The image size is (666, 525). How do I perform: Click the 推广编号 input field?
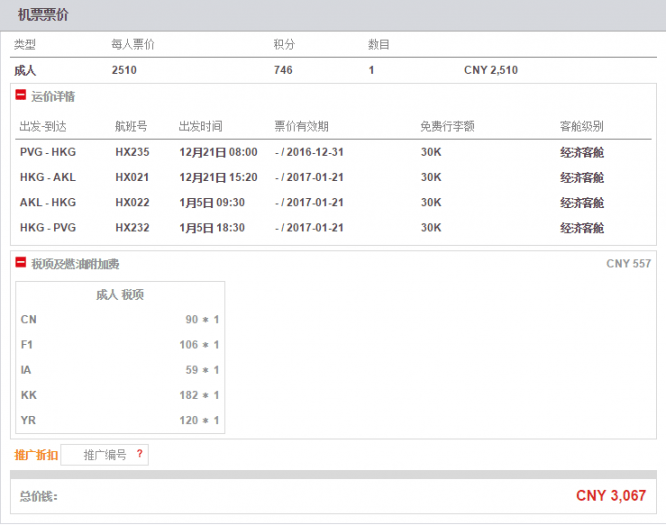104,455
